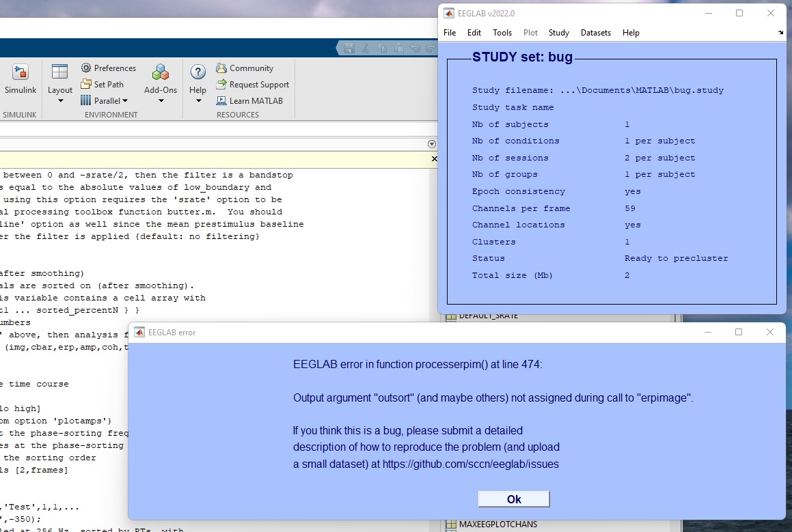The width and height of the screenshot is (792, 532).
Task: Click the Help question-mark icon
Action: pyautogui.click(x=197, y=72)
